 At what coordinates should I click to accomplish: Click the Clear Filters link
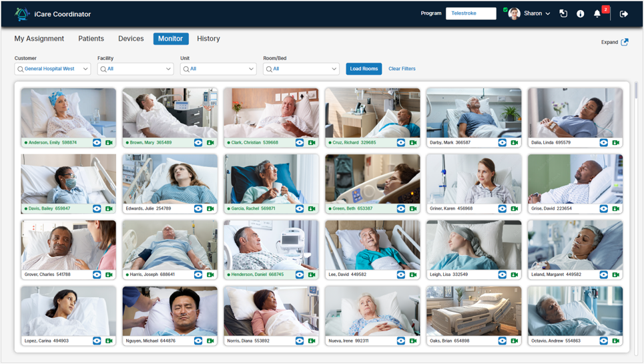coord(402,69)
